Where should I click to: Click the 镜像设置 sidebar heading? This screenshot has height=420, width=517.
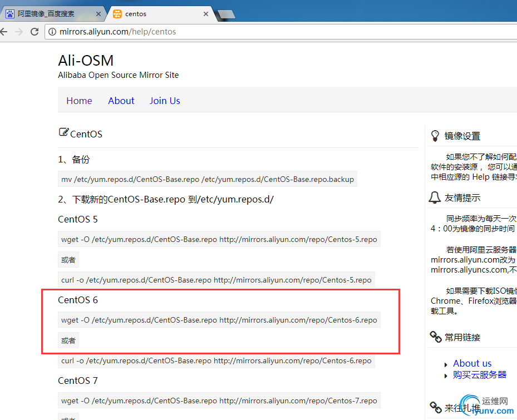(462, 136)
